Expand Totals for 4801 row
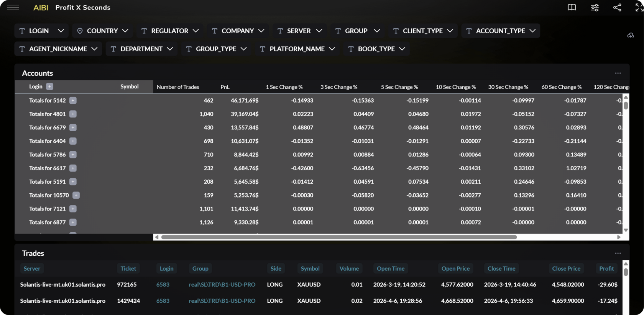The height and width of the screenshot is (315, 644). (x=73, y=114)
